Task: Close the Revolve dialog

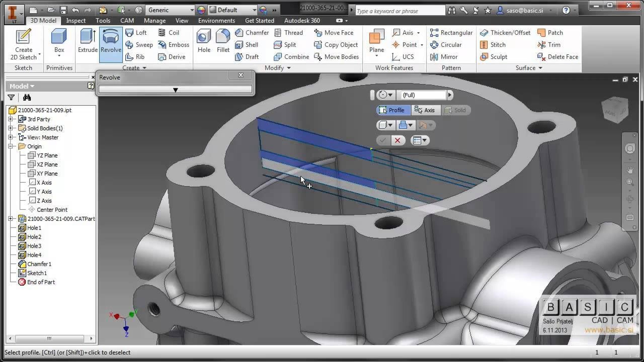Action: [240, 75]
